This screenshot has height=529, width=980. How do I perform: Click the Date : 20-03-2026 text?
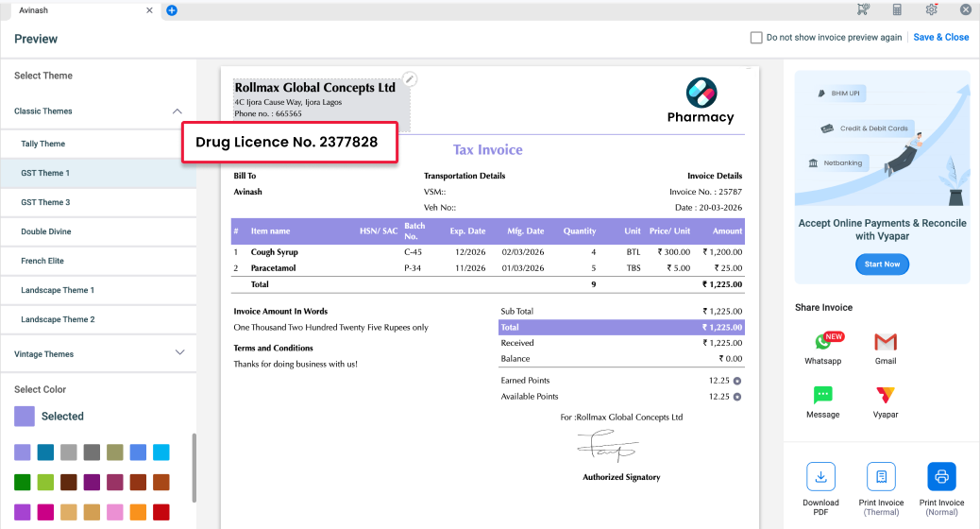(x=708, y=208)
